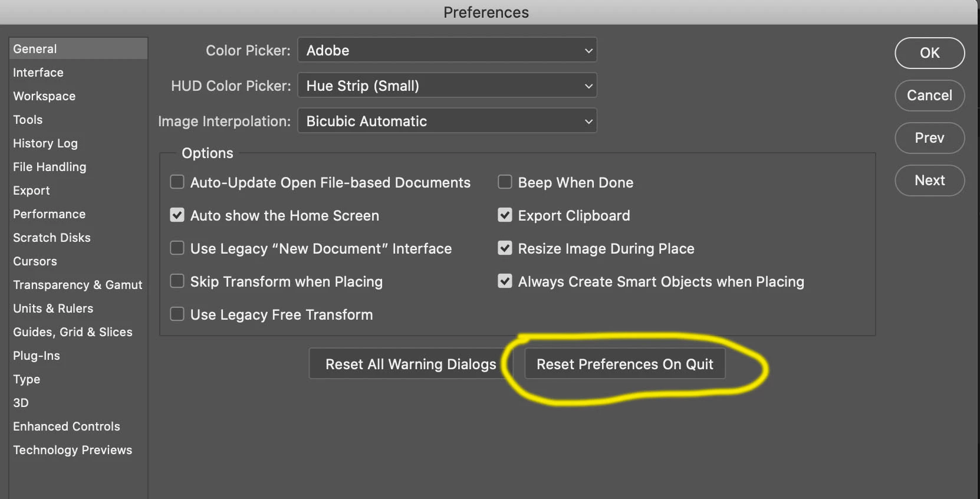Enable Use Legacy New Document Interface
This screenshot has width=980, height=499.
point(177,248)
